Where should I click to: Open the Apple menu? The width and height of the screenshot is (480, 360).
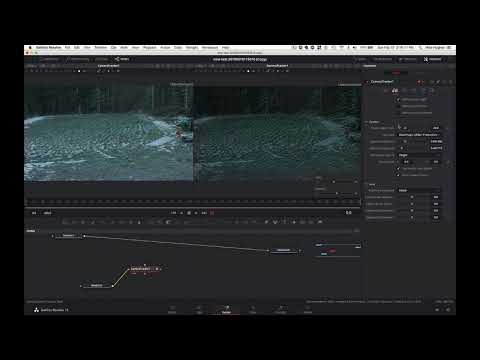(x=30, y=48)
